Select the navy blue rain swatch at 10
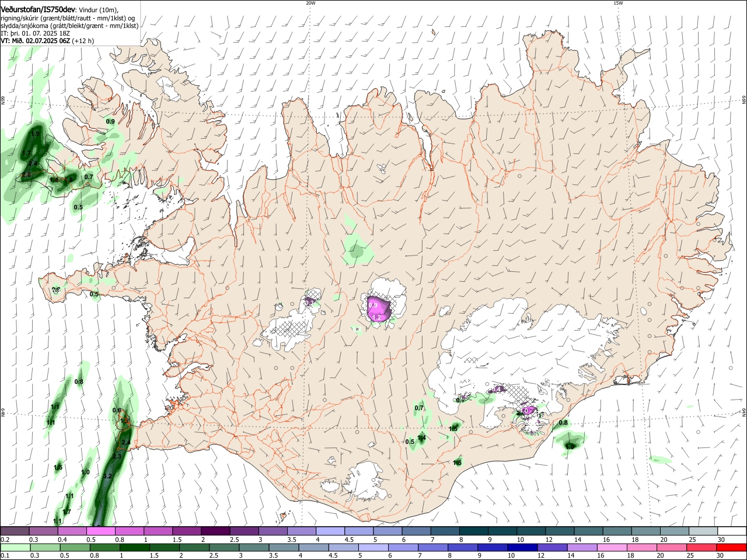Viewport: 747px width, 560px height. click(x=521, y=547)
